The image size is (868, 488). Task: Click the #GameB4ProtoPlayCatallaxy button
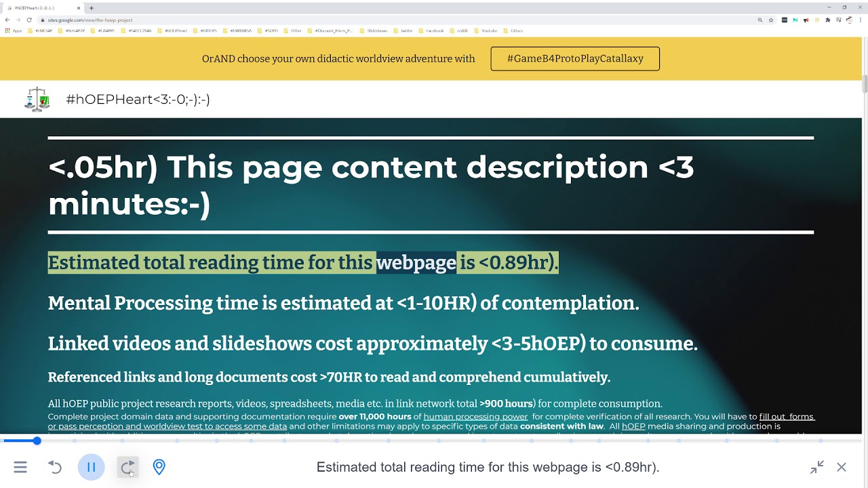pos(575,58)
